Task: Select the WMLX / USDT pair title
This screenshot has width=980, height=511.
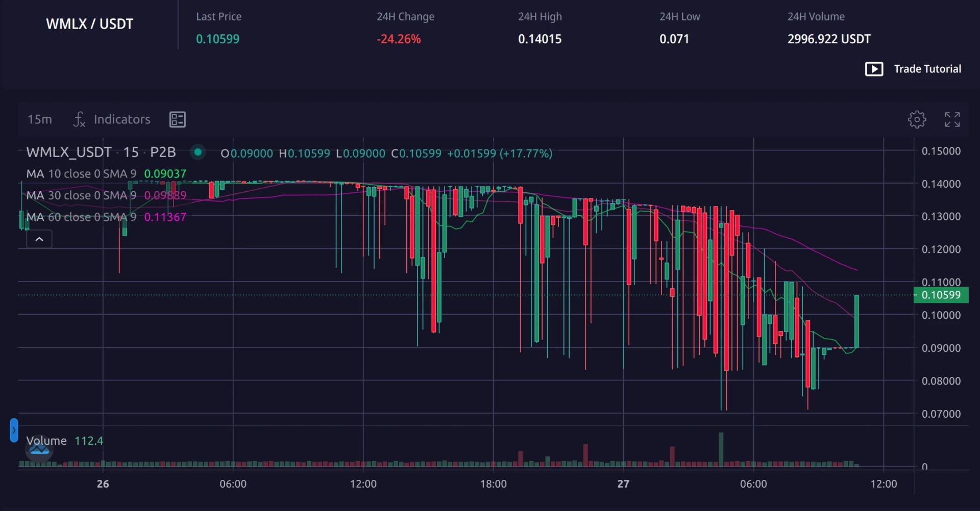Action: (x=89, y=24)
